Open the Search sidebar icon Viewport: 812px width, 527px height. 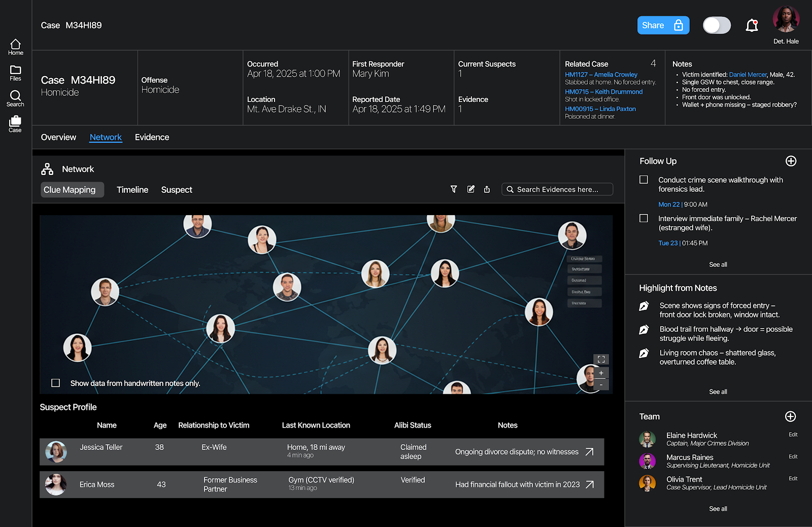tap(15, 98)
